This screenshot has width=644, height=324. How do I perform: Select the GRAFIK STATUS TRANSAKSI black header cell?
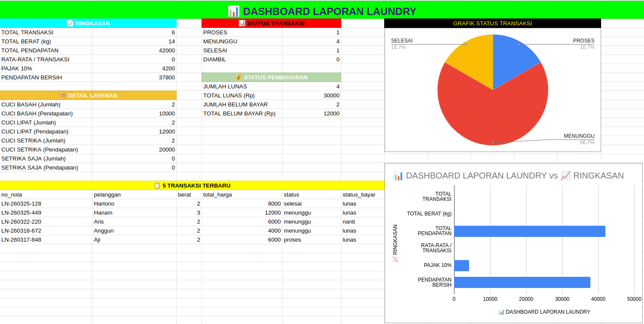(x=492, y=24)
